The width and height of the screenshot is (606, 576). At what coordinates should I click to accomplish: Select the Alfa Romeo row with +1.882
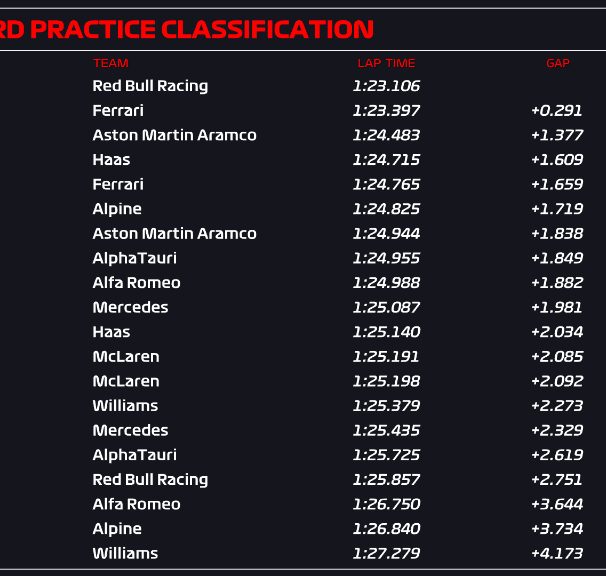pos(303,283)
